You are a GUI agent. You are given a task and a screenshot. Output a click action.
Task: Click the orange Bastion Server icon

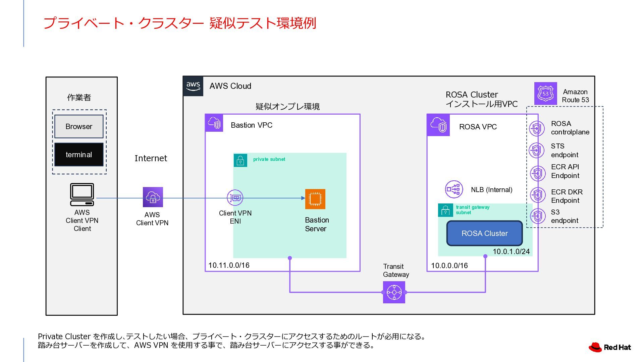point(315,199)
